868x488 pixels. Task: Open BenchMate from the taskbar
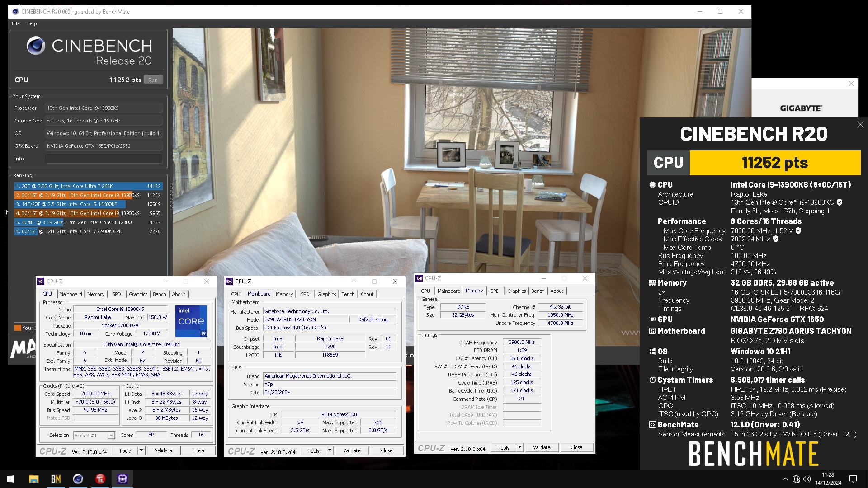click(56, 479)
